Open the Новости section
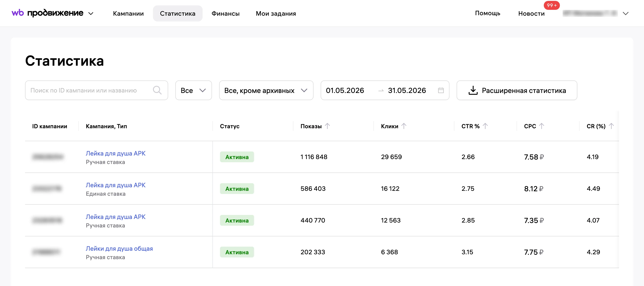 pyautogui.click(x=531, y=13)
